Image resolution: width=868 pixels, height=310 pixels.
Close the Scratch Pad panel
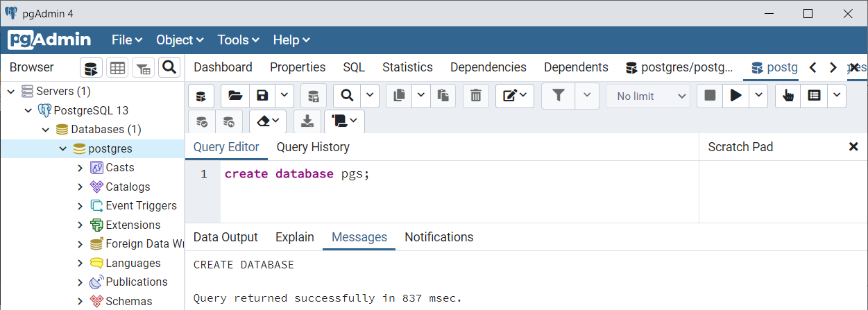click(853, 147)
